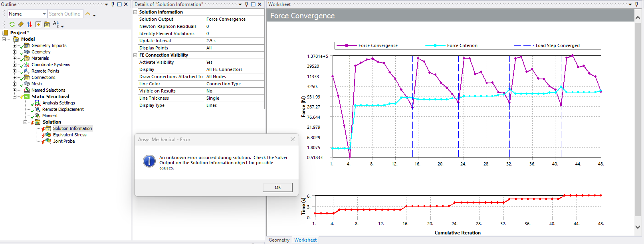Open the Worksheet panel options dropdown arrow
The image size is (644, 244).
click(x=630, y=4)
